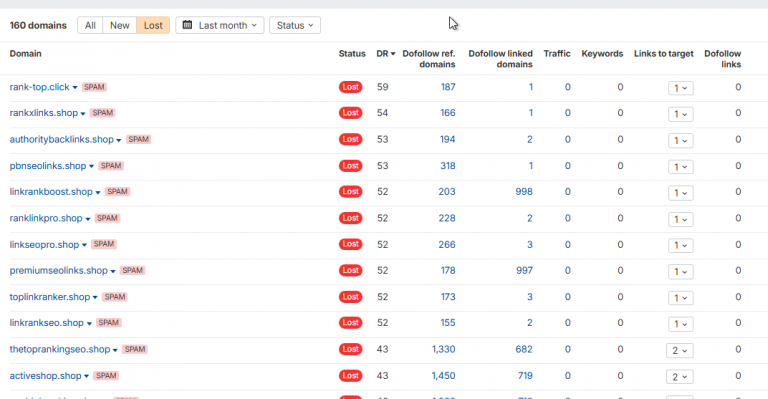
Task: Click the Domain column header
Action: (25, 54)
